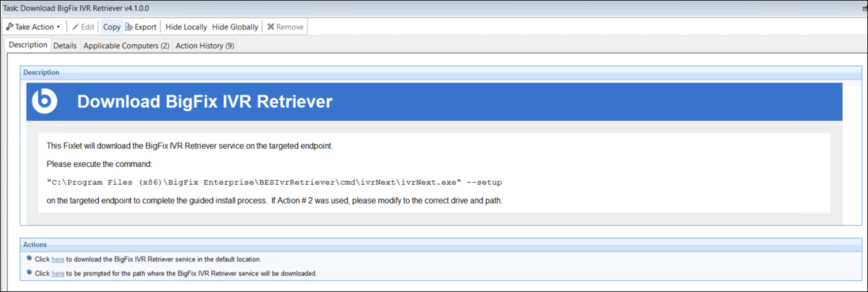
Task: Click 'here' link for default location download
Action: pyautogui.click(x=58, y=259)
